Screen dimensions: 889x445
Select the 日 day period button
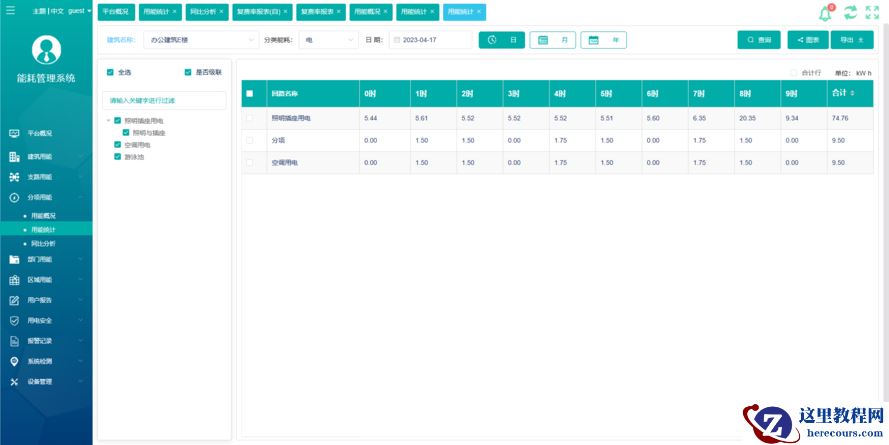[x=502, y=40]
